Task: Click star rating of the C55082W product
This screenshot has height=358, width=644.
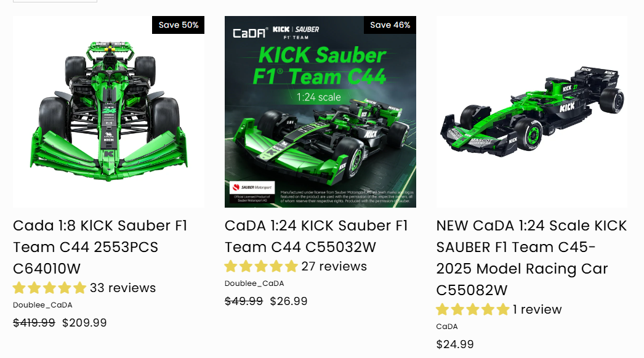Action: 473,310
